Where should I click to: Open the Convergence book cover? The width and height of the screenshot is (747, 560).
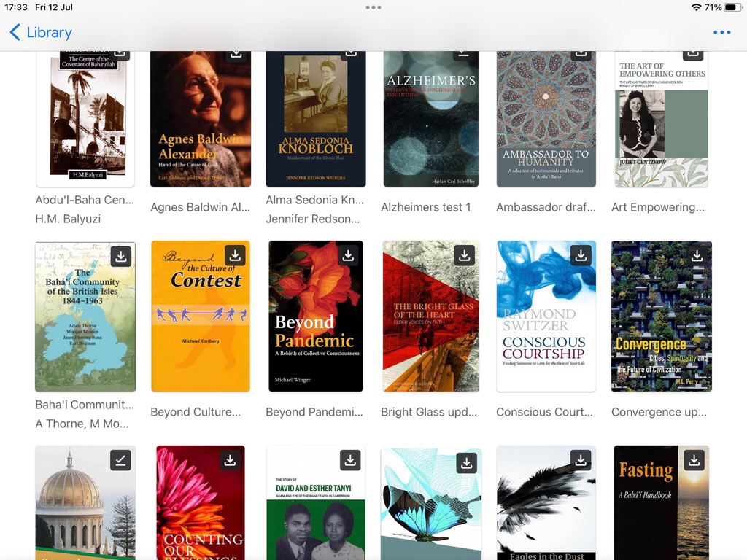pos(661,316)
